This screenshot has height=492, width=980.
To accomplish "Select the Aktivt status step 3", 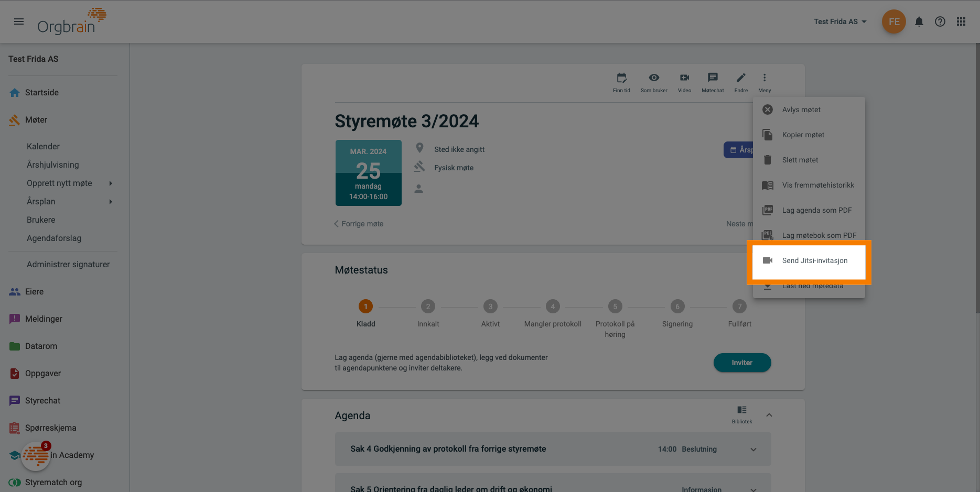I will tap(490, 306).
